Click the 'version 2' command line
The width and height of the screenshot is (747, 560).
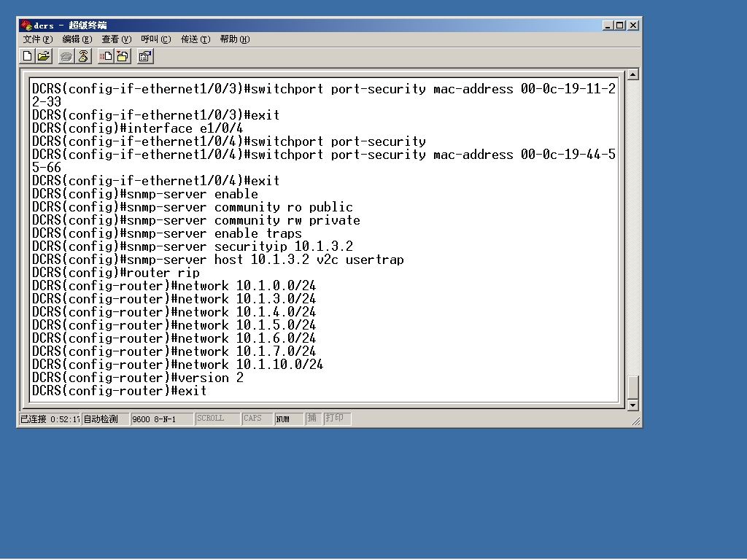pos(138,378)
